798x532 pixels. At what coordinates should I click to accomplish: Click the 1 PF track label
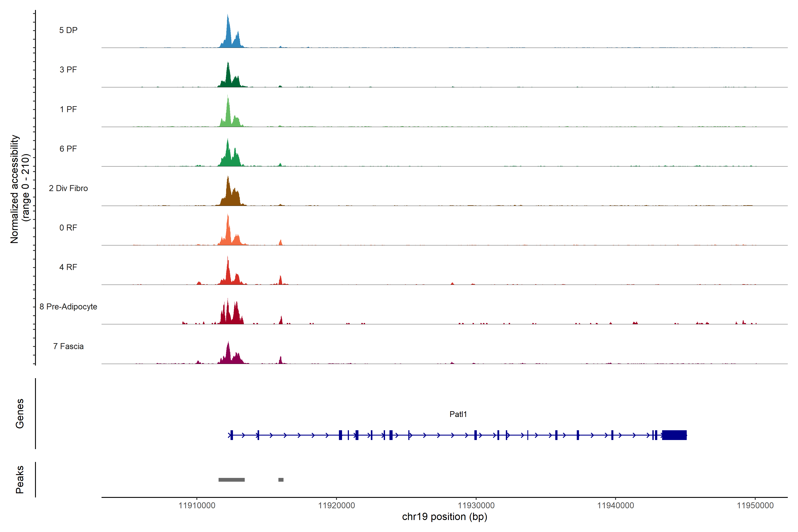[x=68, y=109]
